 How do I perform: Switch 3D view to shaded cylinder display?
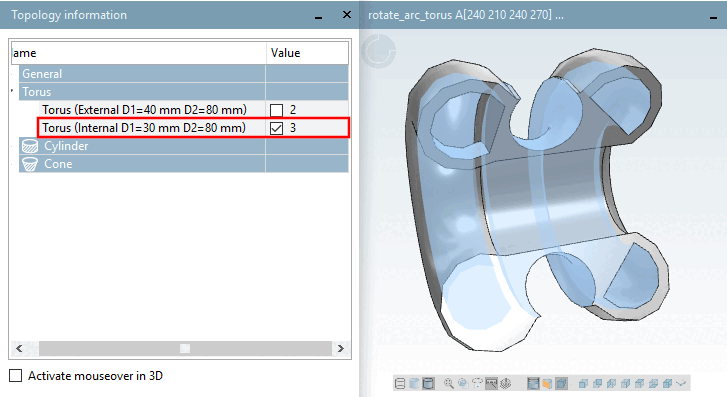(x=414, y=384)
